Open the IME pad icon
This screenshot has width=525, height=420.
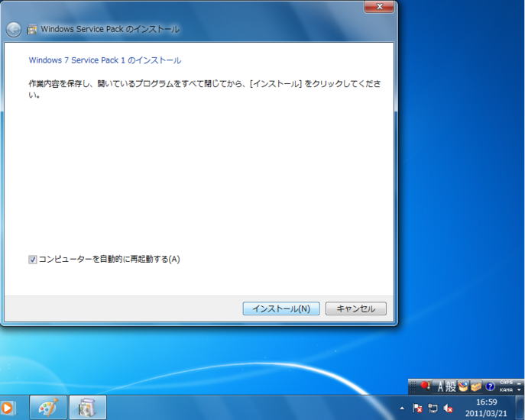click(463, 386)
